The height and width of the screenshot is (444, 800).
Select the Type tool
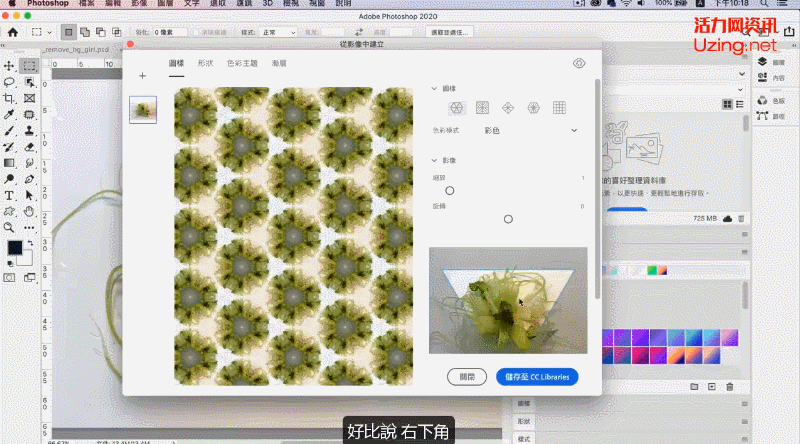click(9, 195)
